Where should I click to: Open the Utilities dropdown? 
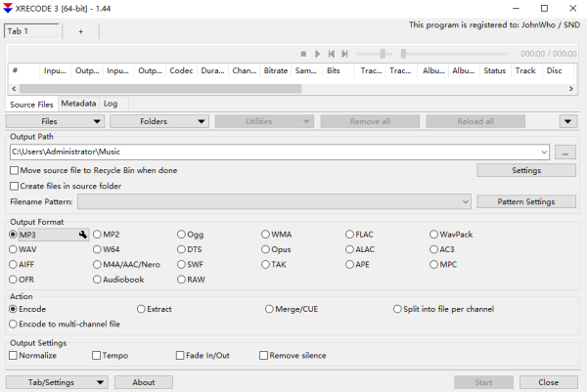(264, 121)
